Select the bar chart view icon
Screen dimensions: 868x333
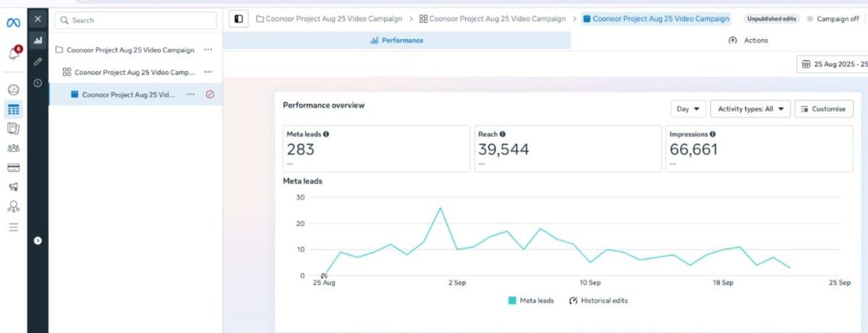pos(38,41)
